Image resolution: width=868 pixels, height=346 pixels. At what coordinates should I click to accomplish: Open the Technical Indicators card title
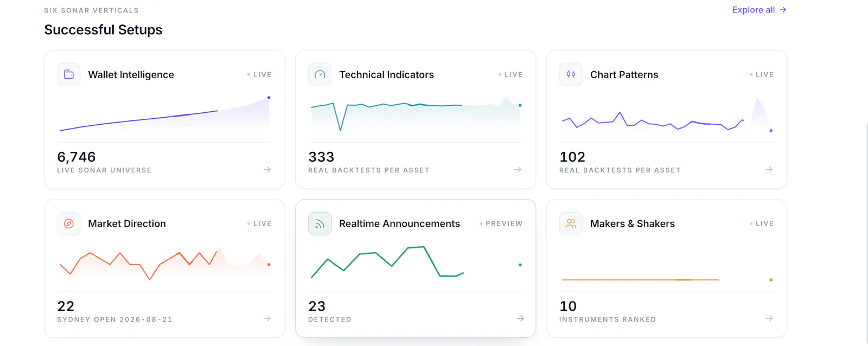pos(386,74)
